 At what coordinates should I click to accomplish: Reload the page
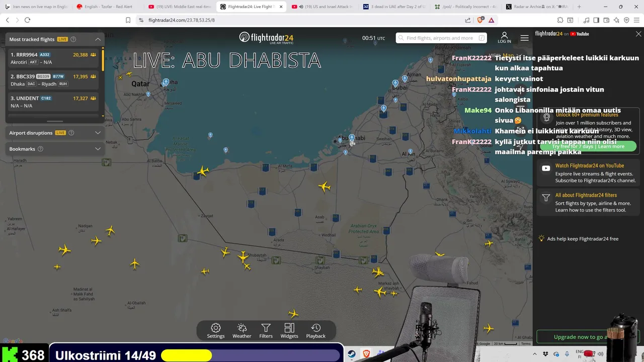coord(27,20)
